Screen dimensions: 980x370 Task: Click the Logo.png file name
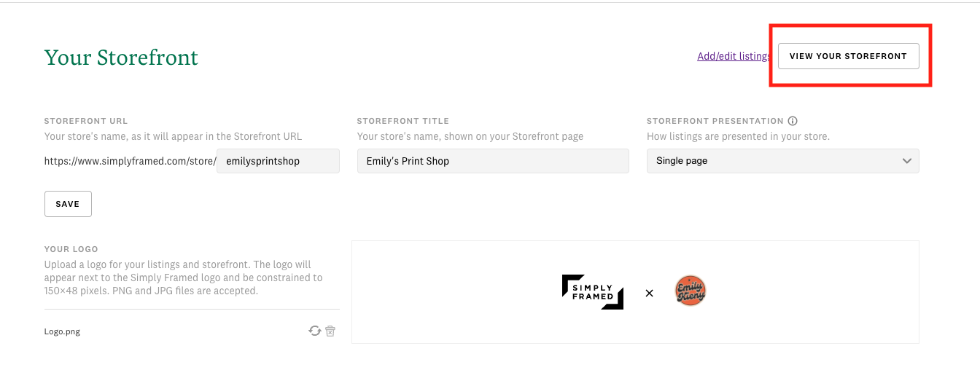point(62,331)
